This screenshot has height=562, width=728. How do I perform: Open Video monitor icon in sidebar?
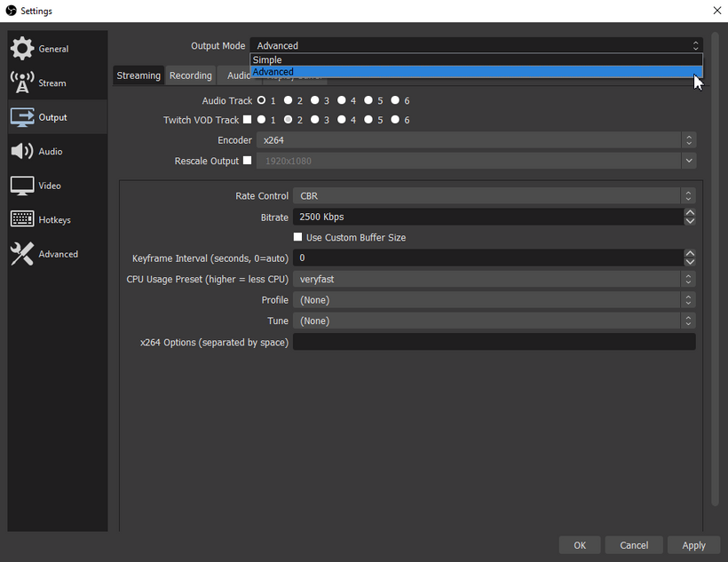point(22,186)
